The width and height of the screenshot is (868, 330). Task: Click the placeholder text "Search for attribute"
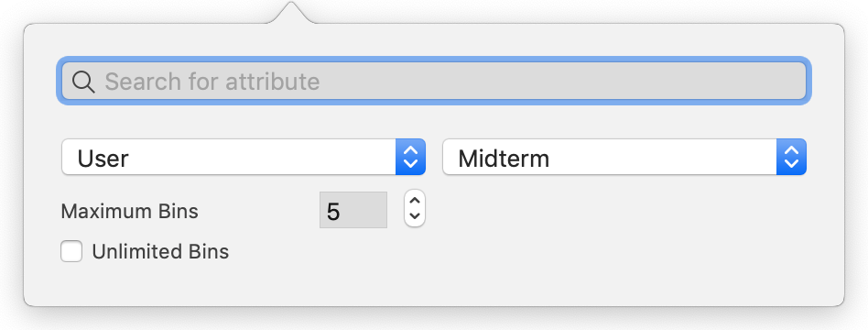pos(212,82)
